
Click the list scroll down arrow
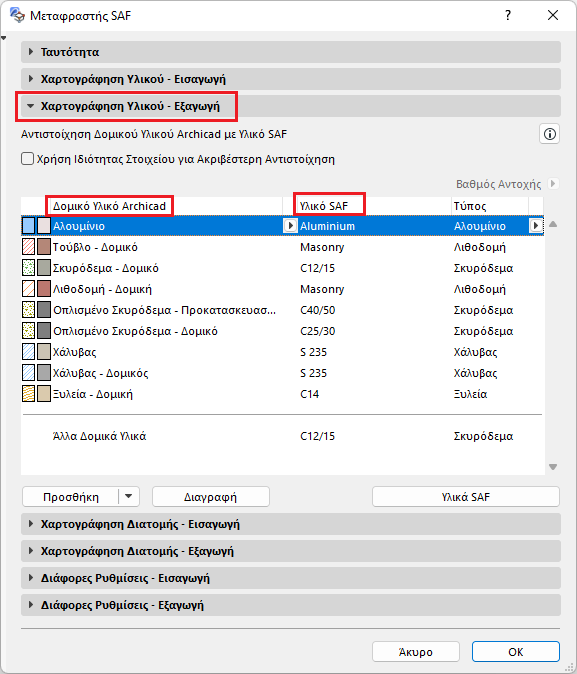pos(553,467)
